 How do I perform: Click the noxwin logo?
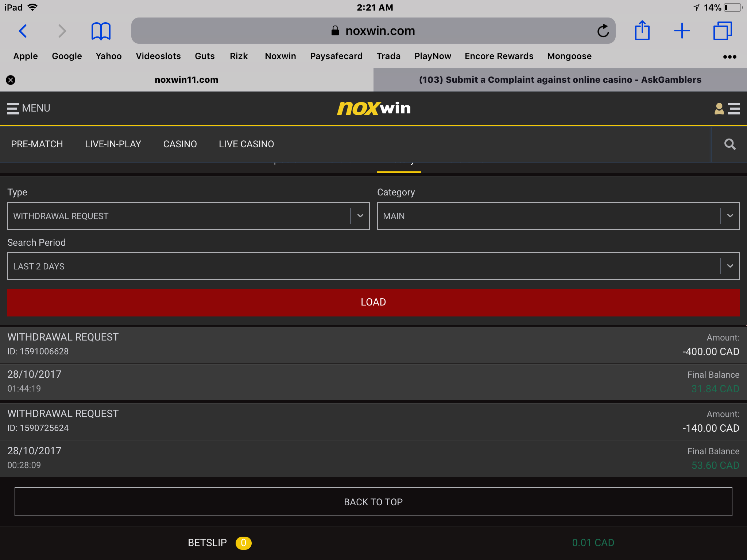[373, 108]
